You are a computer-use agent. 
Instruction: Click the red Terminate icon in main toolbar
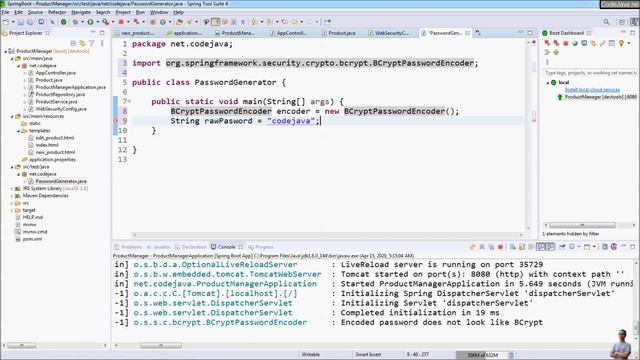point(121,22)
